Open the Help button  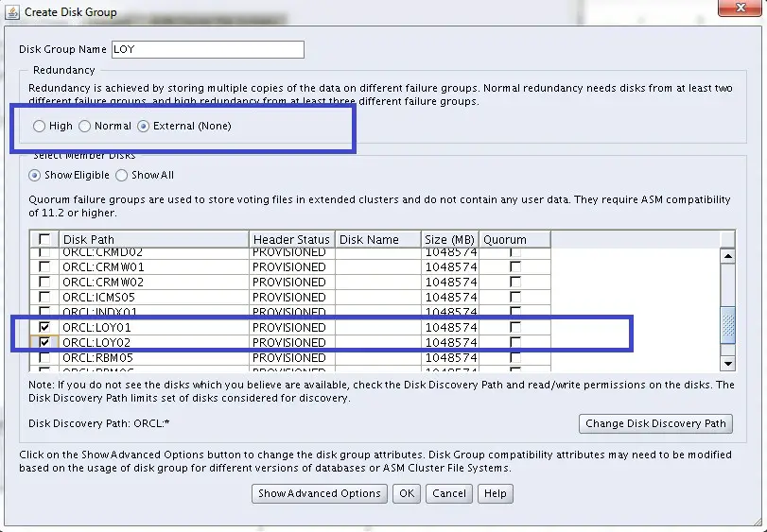click(495, 493)
